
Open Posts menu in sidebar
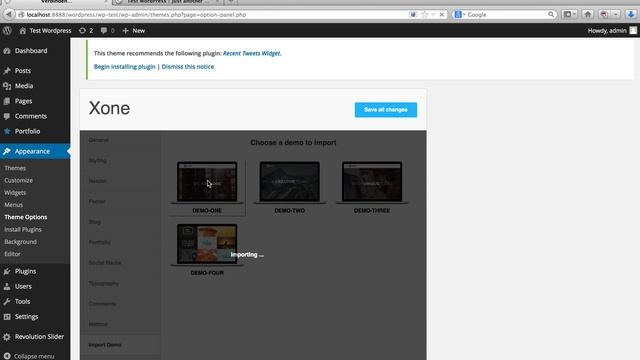23,71
